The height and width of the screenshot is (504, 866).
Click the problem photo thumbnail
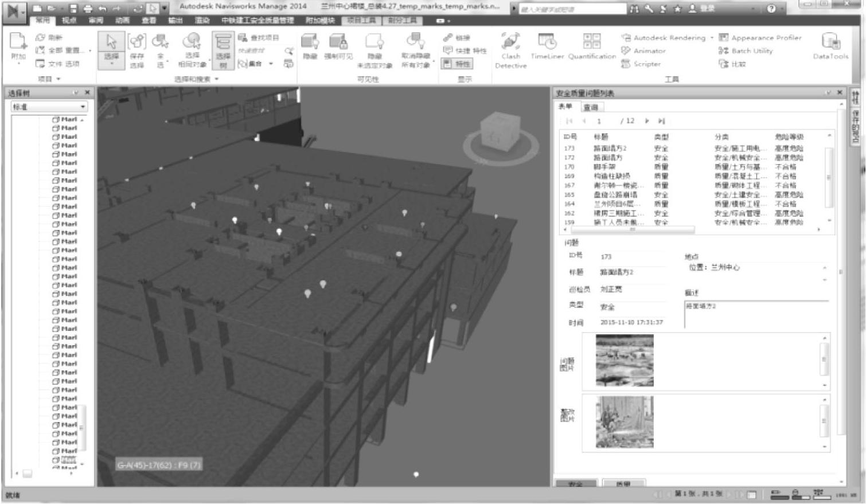coord(624,361)
